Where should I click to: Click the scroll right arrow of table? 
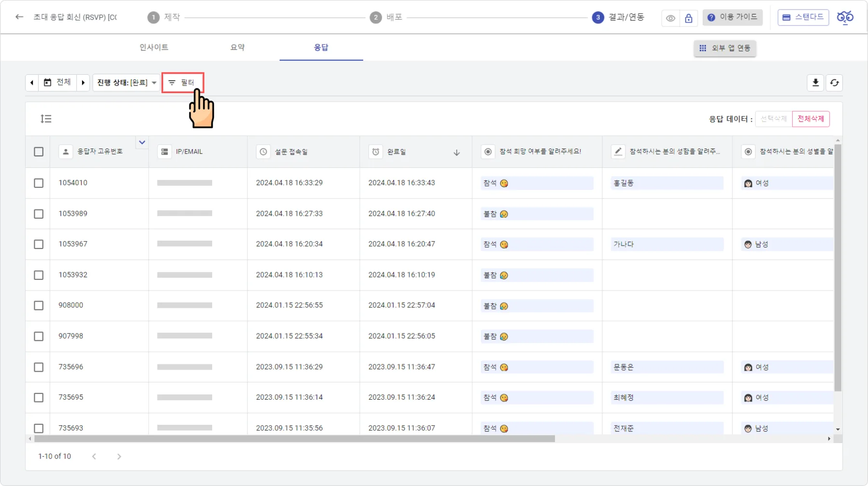829,439
